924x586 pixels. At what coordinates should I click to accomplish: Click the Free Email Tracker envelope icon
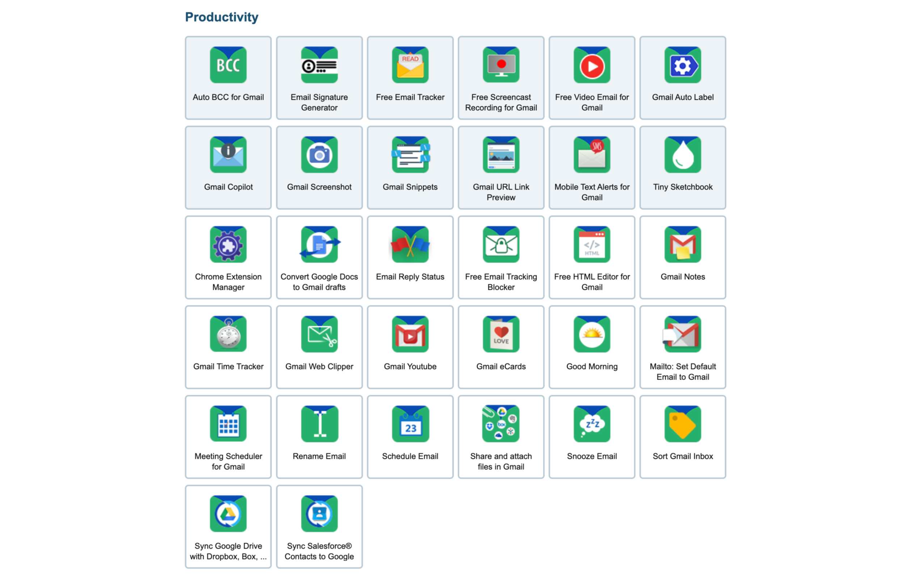[410, 65]
